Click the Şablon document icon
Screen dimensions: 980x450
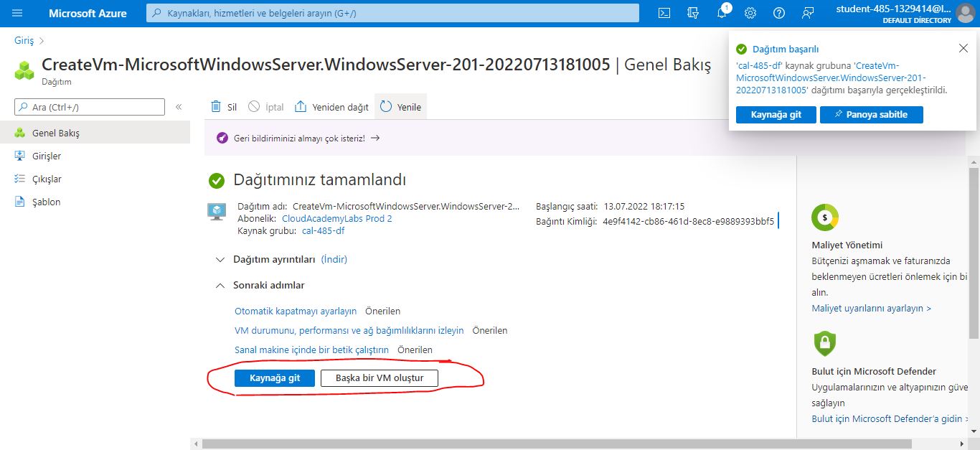point(20,202)
